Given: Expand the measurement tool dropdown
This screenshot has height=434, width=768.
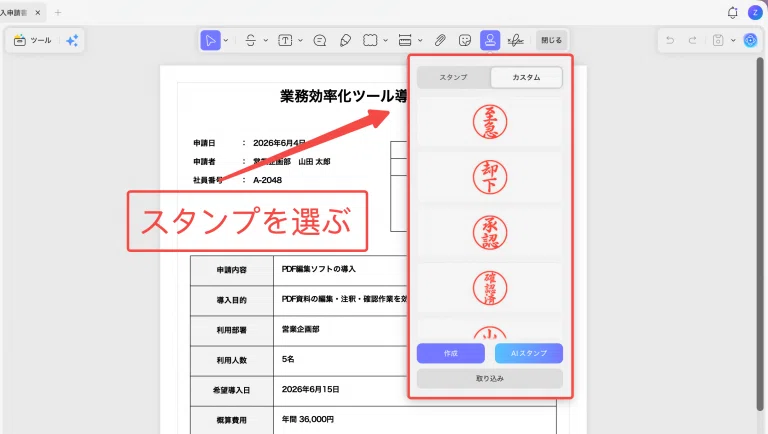Looking at the screenshot, I should coord(420,40).
